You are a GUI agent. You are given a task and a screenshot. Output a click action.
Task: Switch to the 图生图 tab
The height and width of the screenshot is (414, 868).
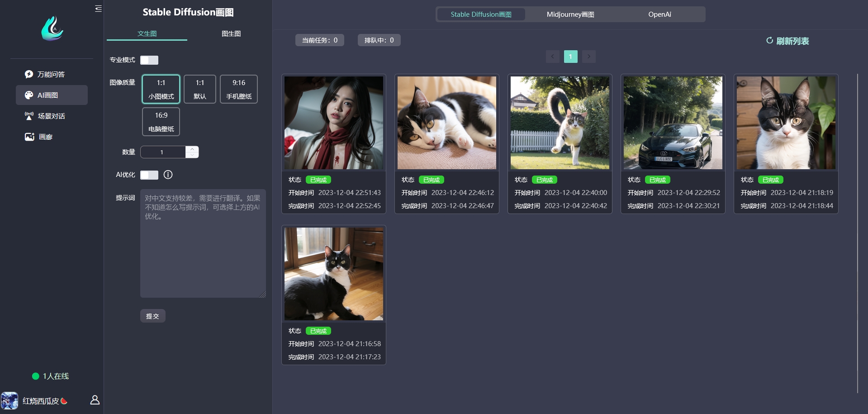(x=231, y=33)
